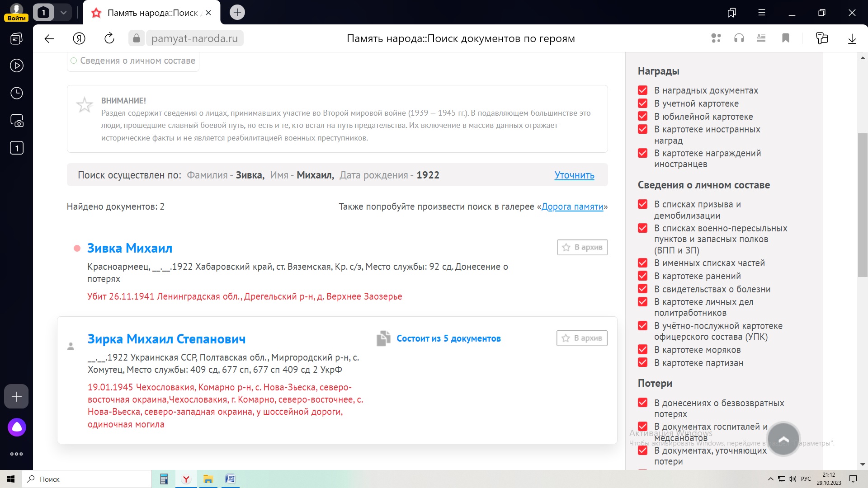
Task: Open the downloads arrow icon
Action: point(852,38)
